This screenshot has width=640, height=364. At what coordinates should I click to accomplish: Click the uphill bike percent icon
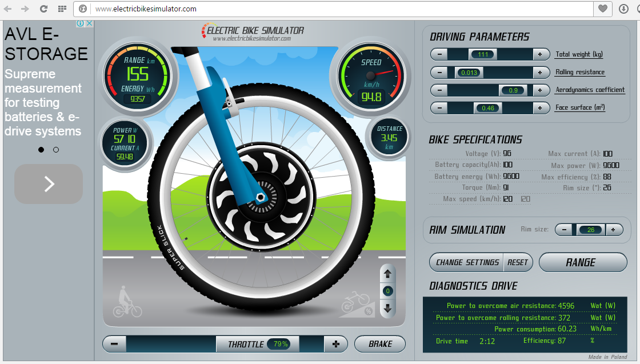[357, 303]
